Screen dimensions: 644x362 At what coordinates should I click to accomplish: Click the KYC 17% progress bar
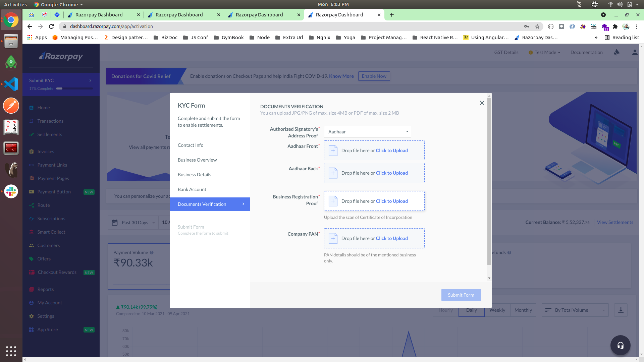[x=74, y=88]
